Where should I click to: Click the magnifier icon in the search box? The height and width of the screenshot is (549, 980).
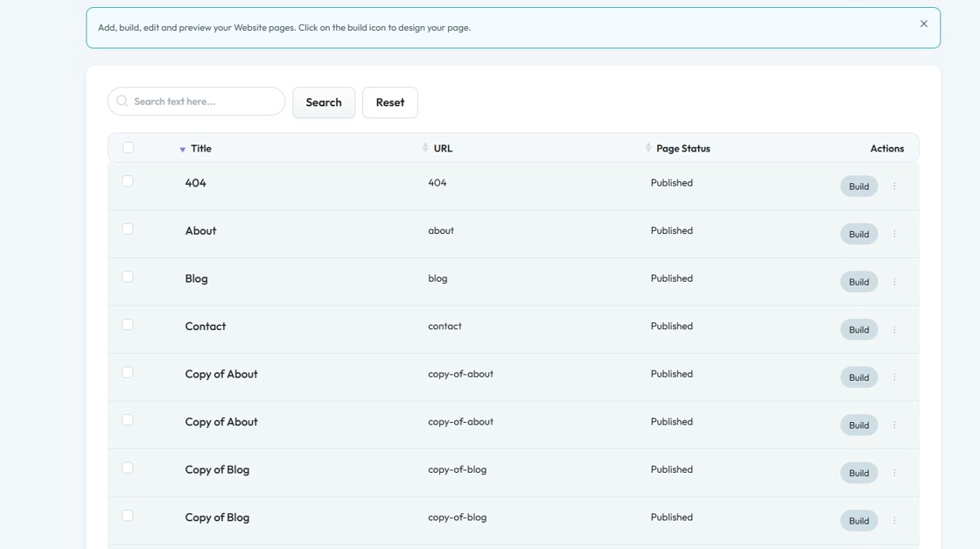pyautogui.click(x=122, y=102)
